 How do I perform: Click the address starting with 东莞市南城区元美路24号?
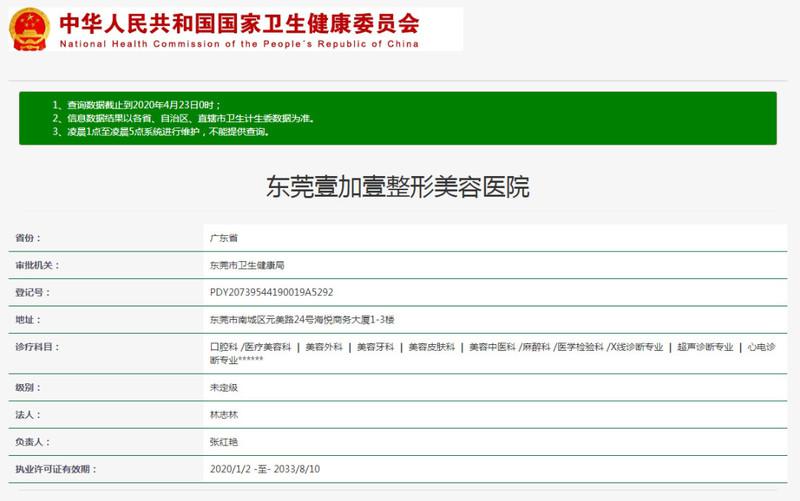302,319
